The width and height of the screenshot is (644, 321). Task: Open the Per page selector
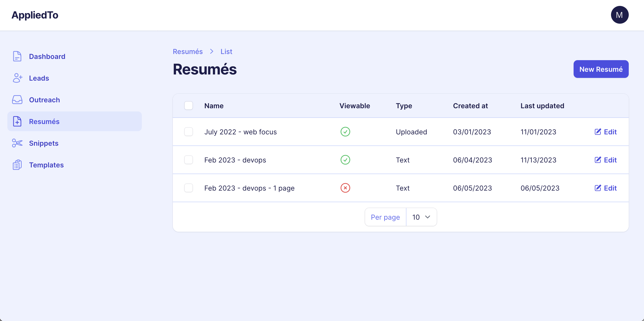click(385, 217)
